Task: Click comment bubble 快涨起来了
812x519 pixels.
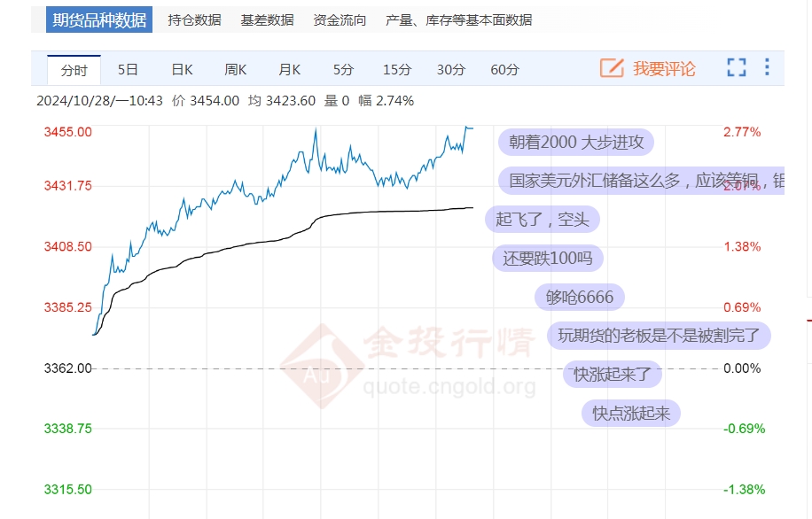Action: [x=613, y=374]
